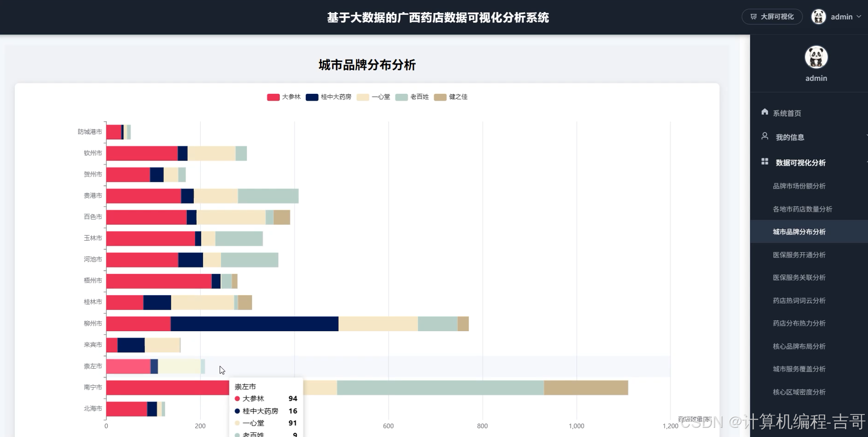Click the 柳州市 navy 桂中大药房 bar segment
This screenshot has width=868, height=437.
tap(255, 323)
